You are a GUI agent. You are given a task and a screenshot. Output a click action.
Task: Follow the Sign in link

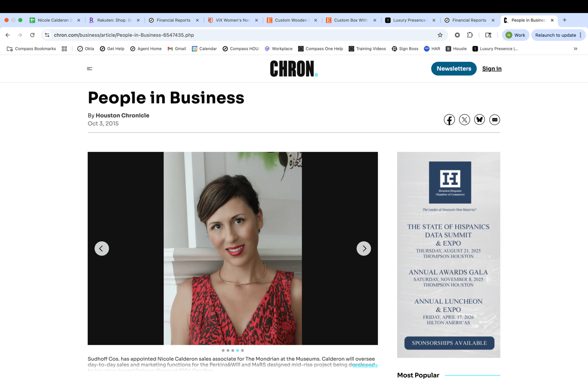coord(492,69)
